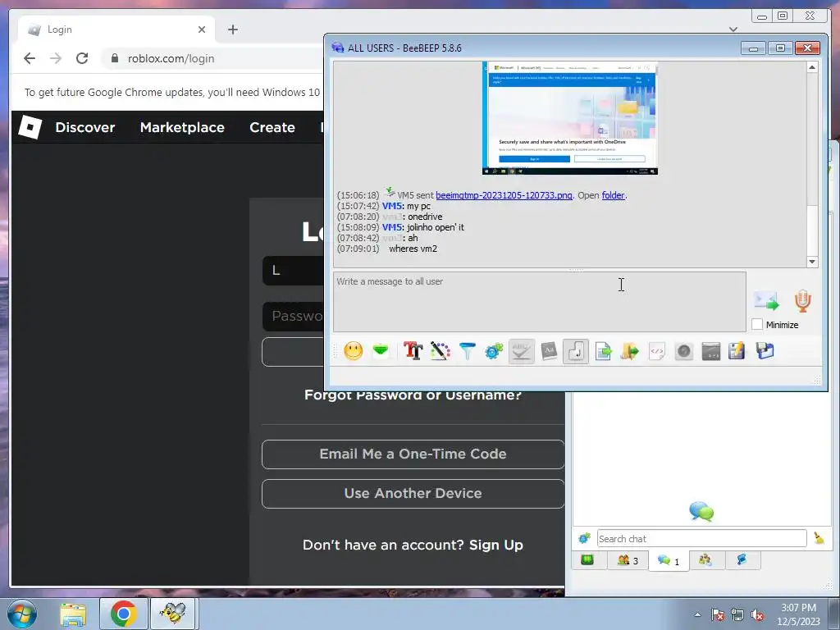Viewport: 840px width, 630px height.
Task: Open Windows Explorer from taskbar
Action: pyautogui.click(x=73, y=614)
